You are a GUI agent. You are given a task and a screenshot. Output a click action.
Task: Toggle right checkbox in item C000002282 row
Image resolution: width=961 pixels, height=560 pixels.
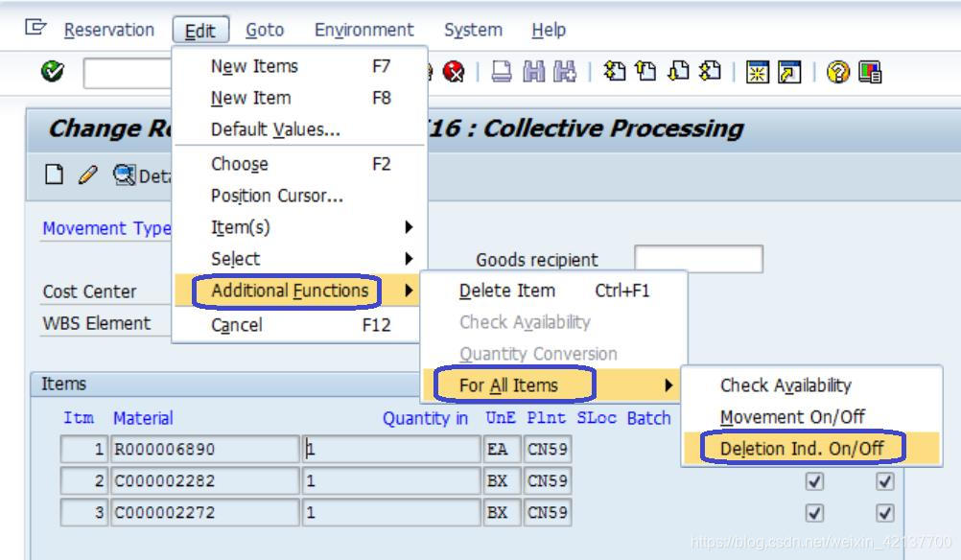[885, 481]
